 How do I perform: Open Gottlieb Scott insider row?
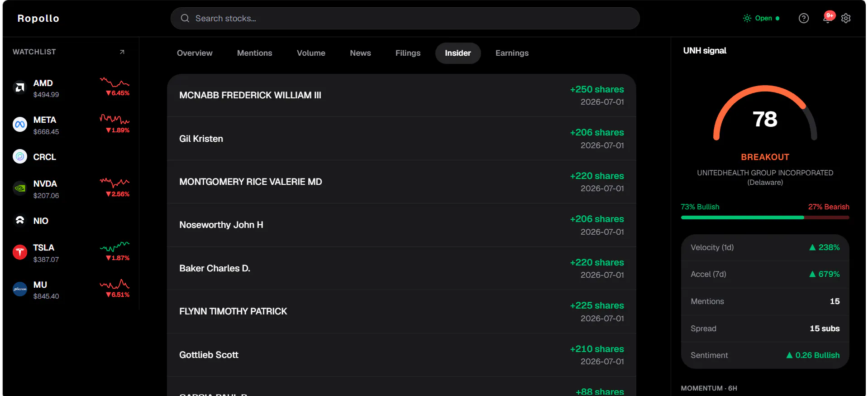401,355
